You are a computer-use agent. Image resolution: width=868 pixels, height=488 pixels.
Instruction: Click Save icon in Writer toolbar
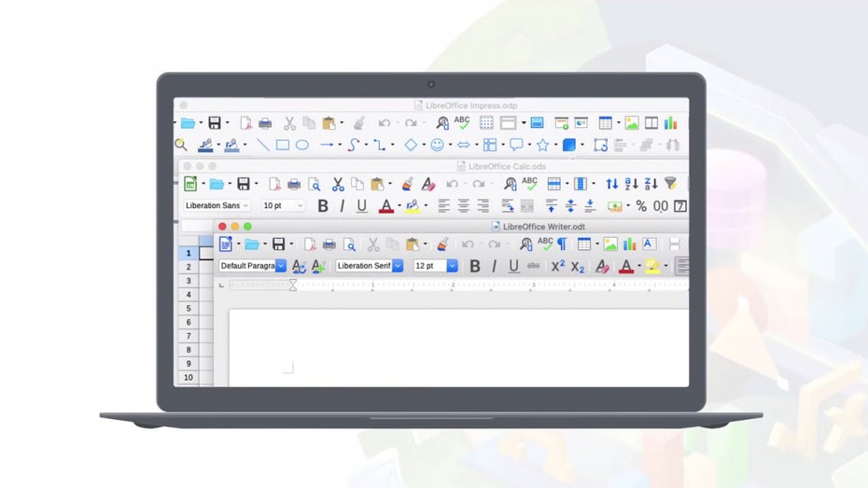[x=277, y=244]
